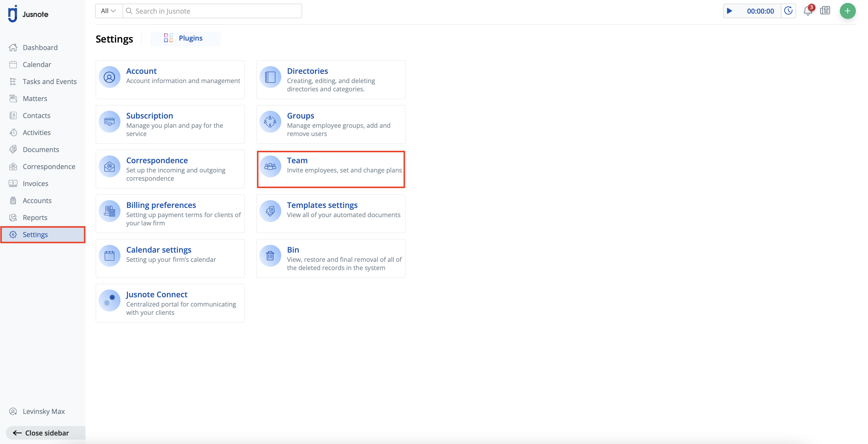Click the green plus add button
The width and height of the screenshot is (868, 444).
tap(847, 11)
